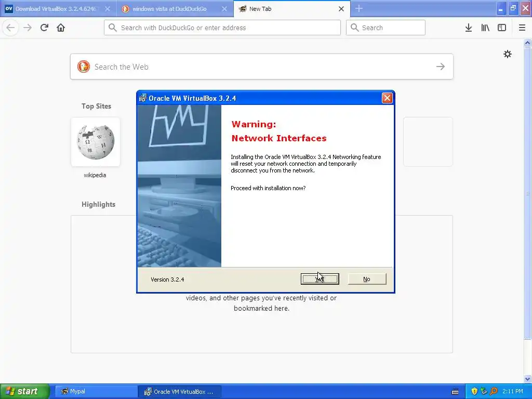Open the wikipedia top site tile
Image resolution: width=532 pixels, height=399 pixels.
click(x=96, y=142)
